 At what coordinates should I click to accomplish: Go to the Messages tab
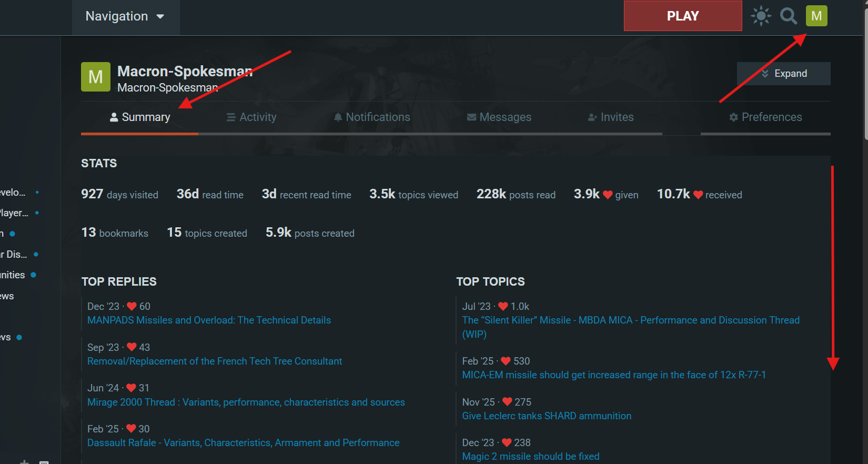coord(499,117)
